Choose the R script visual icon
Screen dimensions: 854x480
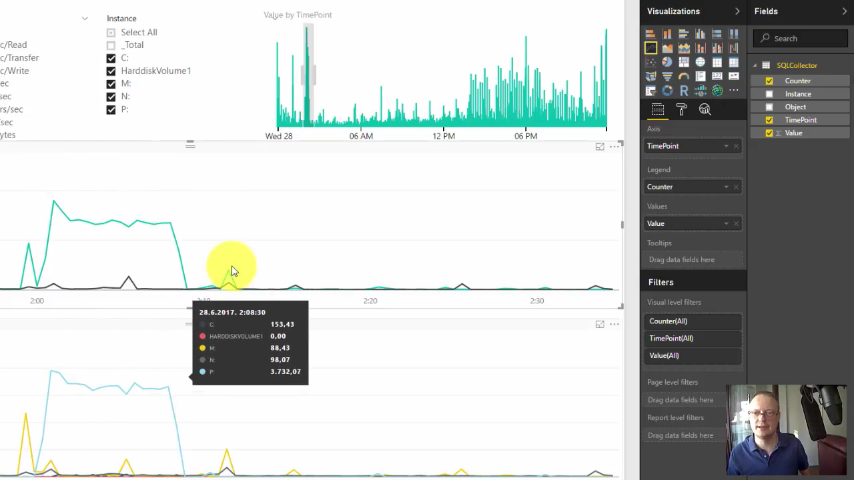[x=684, y=90]
